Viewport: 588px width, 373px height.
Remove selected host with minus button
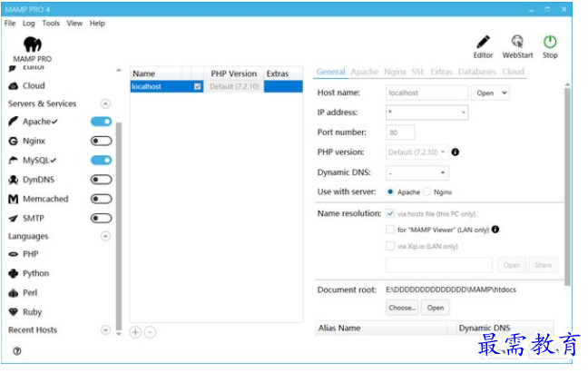coord(150,332)
